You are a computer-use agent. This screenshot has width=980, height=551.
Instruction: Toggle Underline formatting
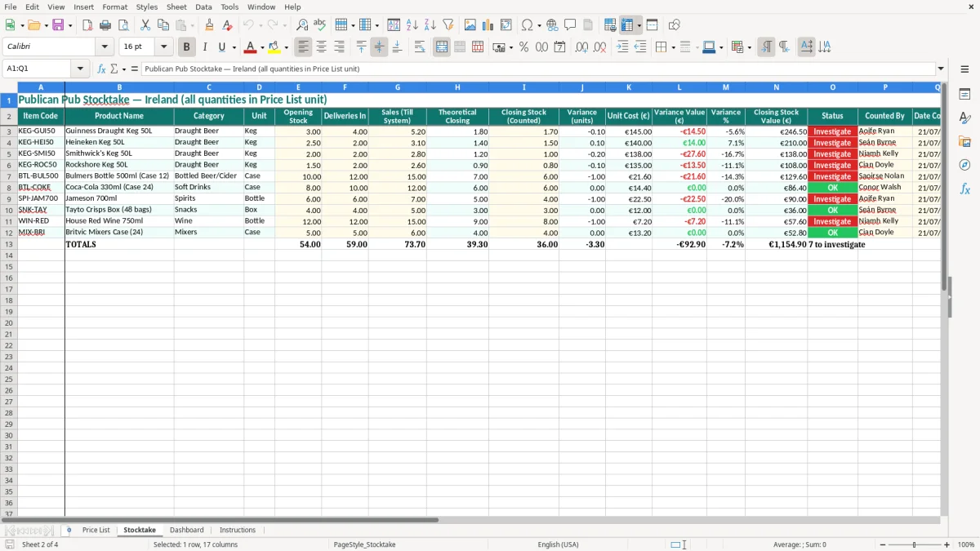tap(221, 47)
